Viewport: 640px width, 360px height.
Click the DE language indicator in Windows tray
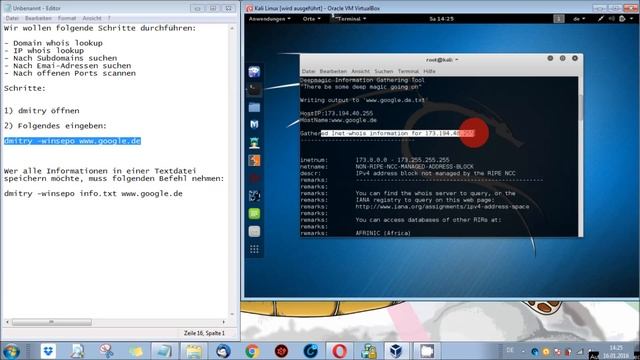(510, 350)
